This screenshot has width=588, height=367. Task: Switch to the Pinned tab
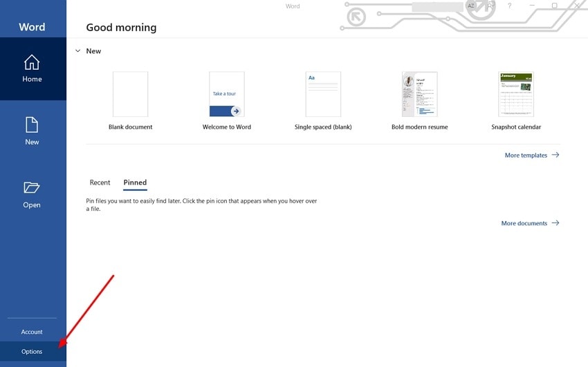point(135,182)
